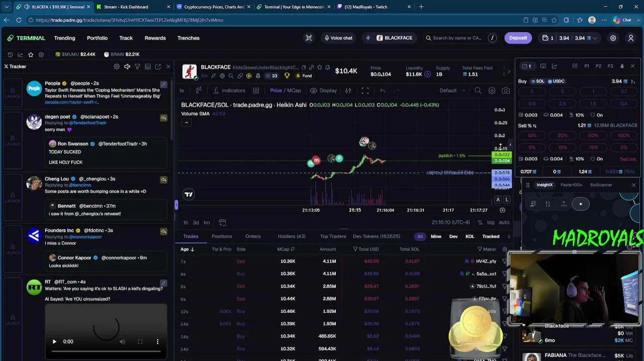Select SOL as the buy currency
Viewport: 644px width, 361px height.
pos(538,81)
